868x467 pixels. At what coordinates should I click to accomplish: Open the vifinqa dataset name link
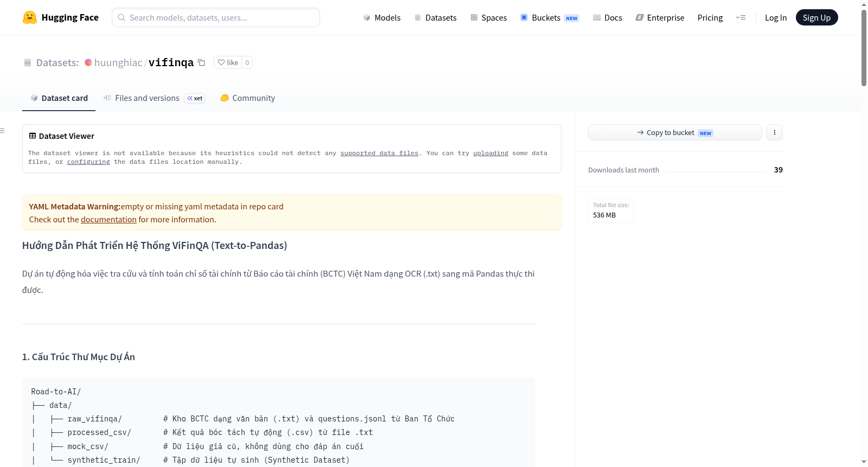pos(171,62)
